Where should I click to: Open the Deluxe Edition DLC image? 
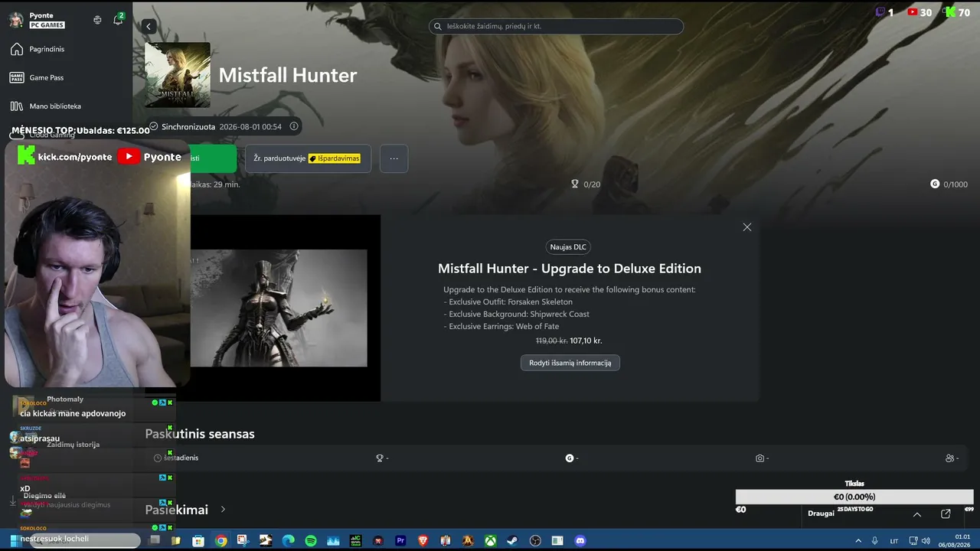pos(279,308)
